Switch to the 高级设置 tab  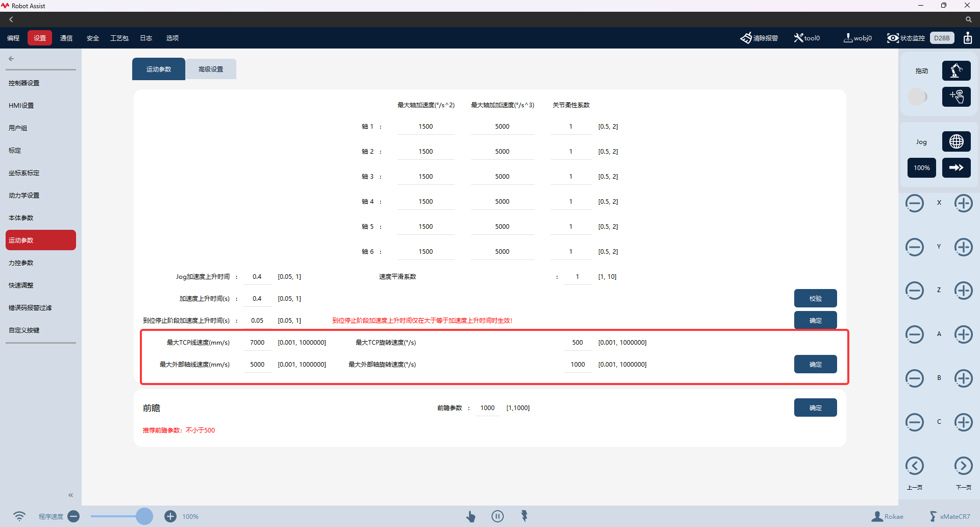[x=211, y=69]
